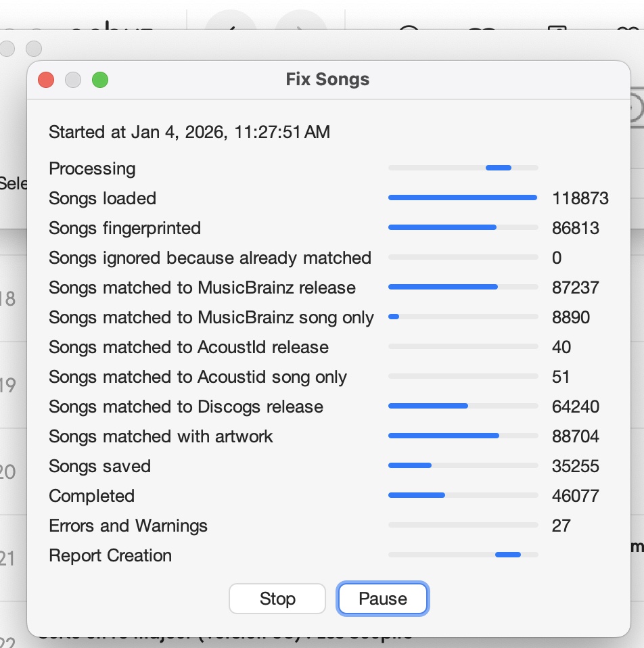The height and width of the screenshot is (648, 644).
Task: Click the gray minimize button of Fix Songs
Action: coord(73,80)
